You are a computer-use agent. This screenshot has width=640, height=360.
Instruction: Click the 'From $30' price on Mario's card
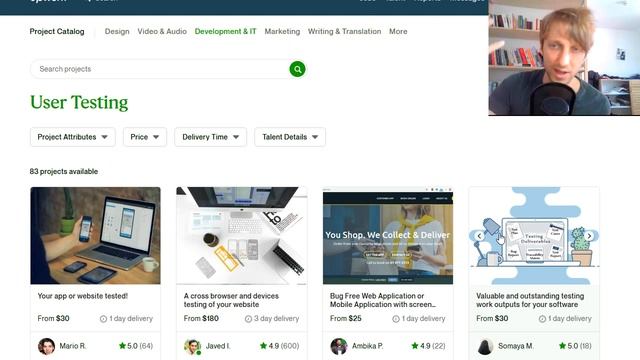click(x=53, y=318)
